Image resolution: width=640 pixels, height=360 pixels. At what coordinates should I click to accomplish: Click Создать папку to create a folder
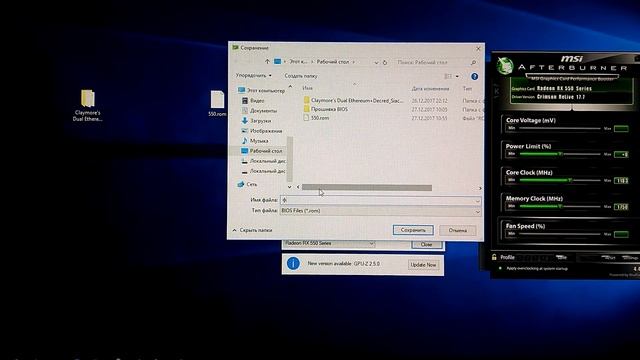coord(301,76)
